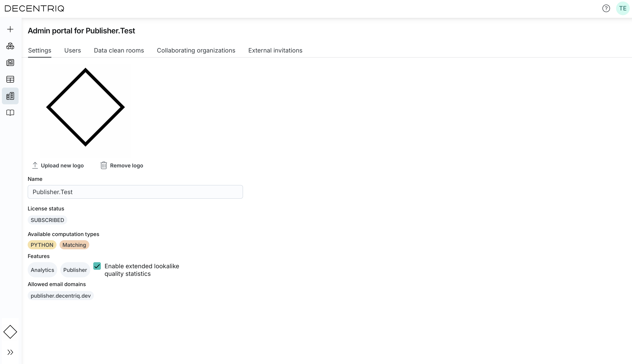
Task: Switch to the Settings tab
Action: (40, 50)
